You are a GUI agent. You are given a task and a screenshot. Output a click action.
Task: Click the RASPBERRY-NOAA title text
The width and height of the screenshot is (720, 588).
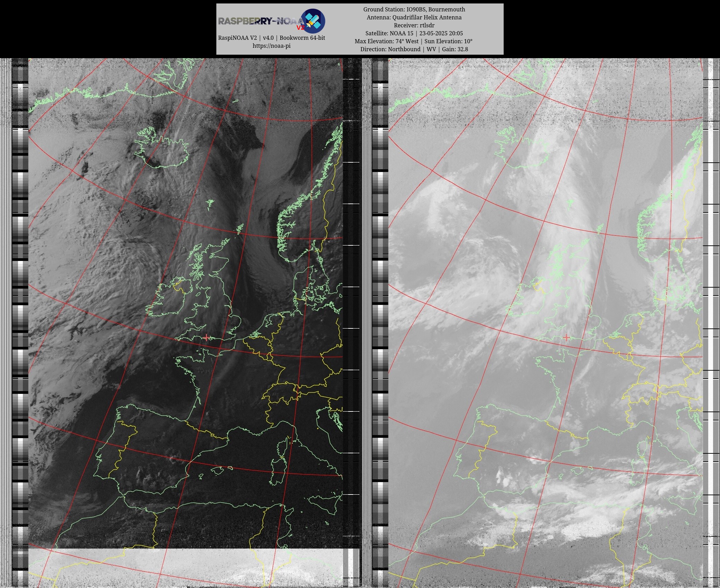coord(261,21)
